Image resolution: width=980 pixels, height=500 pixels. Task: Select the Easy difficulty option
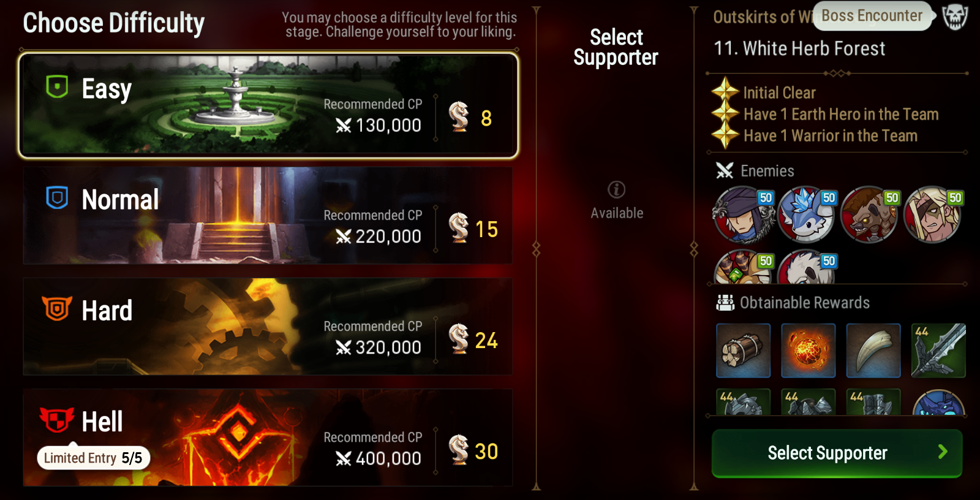point(268,105)
